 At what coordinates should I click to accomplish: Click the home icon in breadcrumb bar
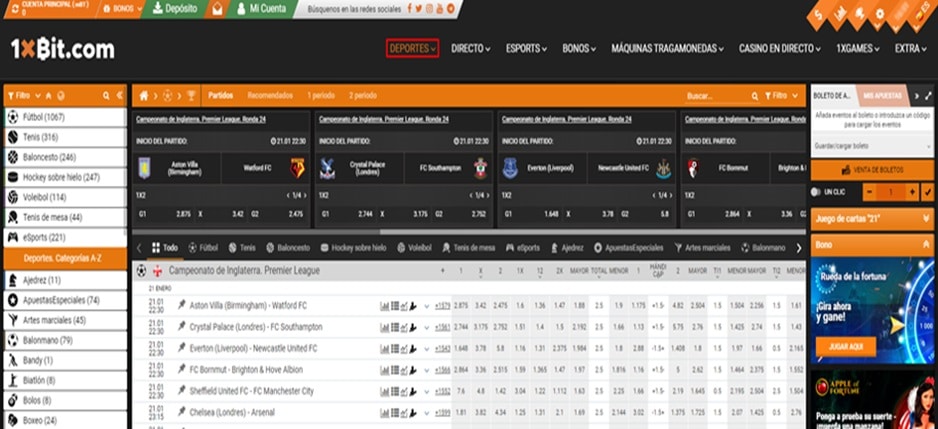(x=144, y=96)
